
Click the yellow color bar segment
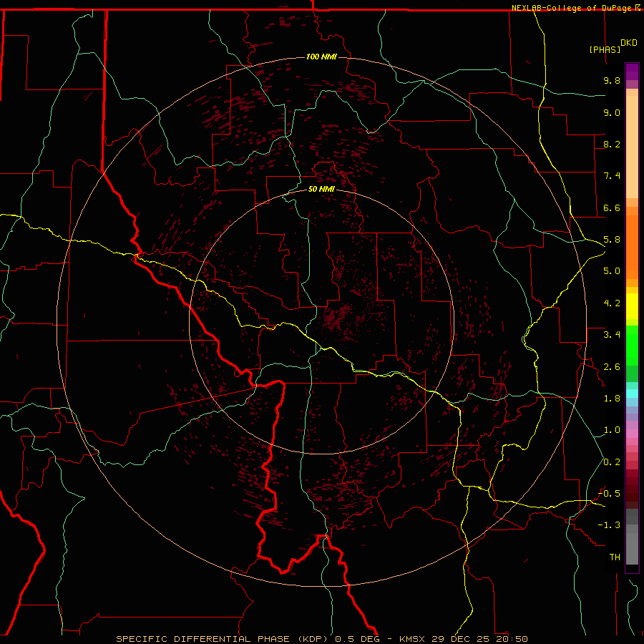point(632,306)
